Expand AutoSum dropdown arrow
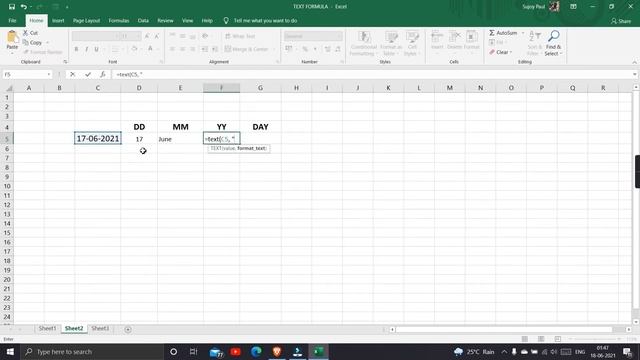 point(523,33)
